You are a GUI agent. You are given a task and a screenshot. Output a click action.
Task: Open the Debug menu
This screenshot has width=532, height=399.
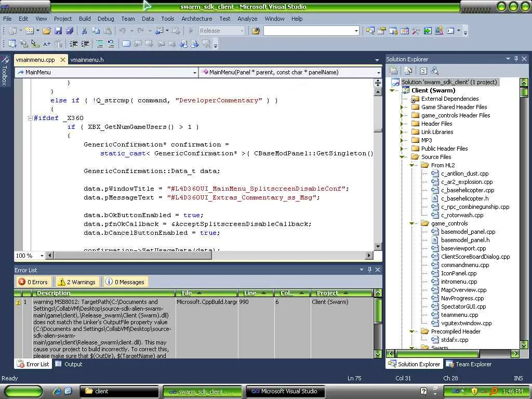[x=106, y=19]
